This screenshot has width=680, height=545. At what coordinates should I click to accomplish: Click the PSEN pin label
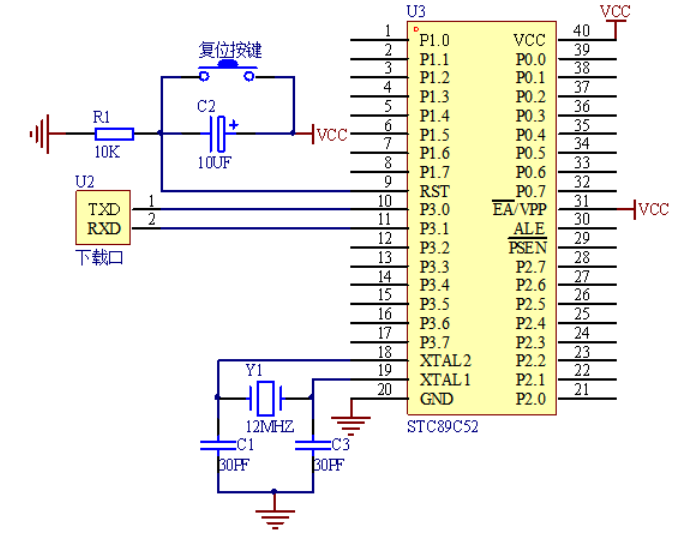click(527, 247)
